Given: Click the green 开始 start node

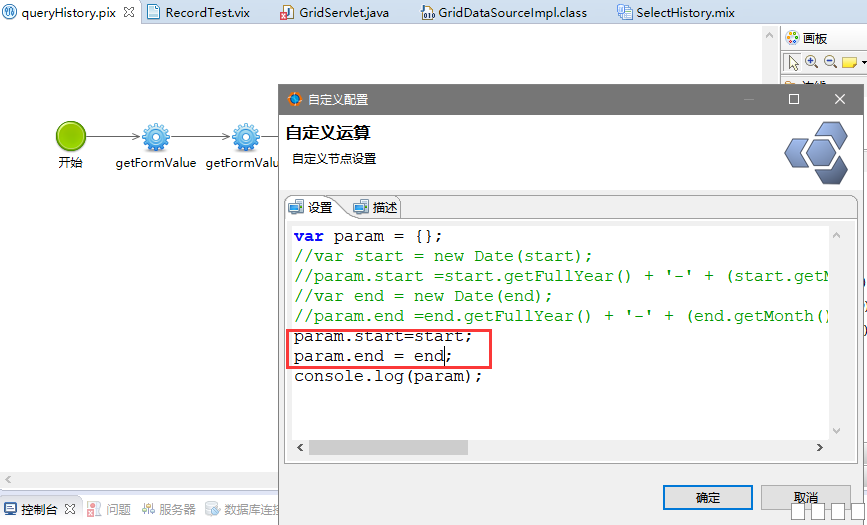Looking at the screenshot, I should (x=70, y=137).
